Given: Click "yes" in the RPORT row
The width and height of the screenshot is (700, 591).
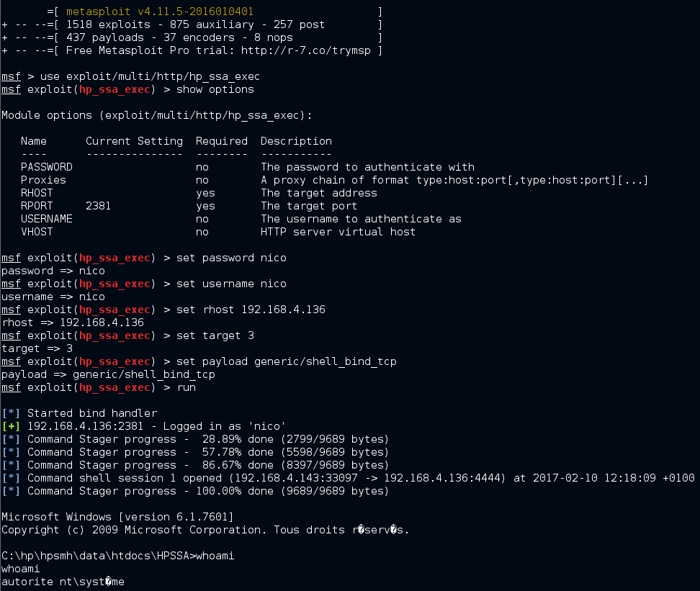Looking at the screenshot, I should point(205,206).
